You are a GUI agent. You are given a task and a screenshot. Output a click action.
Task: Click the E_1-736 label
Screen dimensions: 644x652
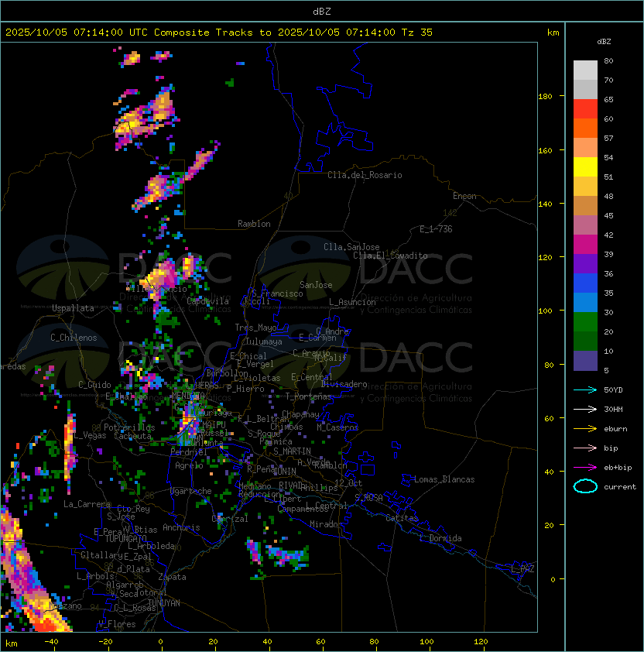tap(436, 229)
